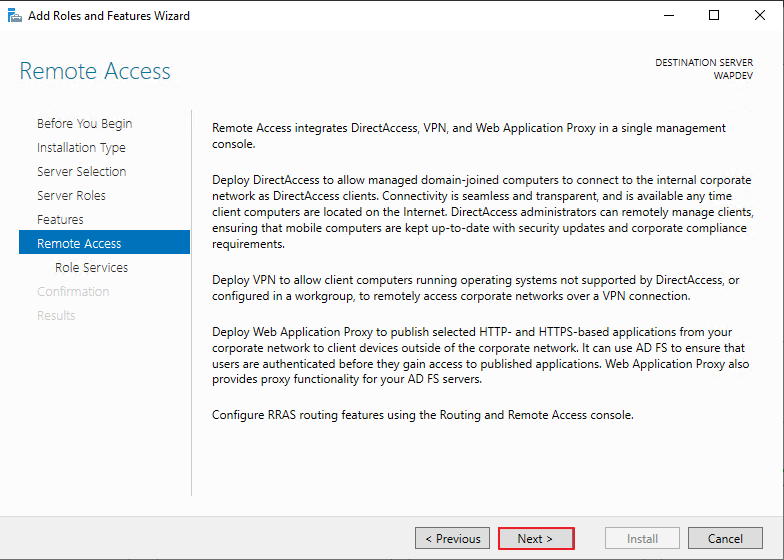Go back with the < Previous button
This screenshot has width=784, height=560.
(452, 538)
